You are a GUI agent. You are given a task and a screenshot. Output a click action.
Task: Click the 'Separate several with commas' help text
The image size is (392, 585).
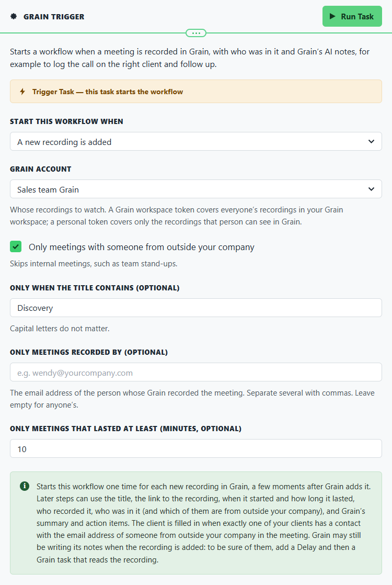tap(192, 399)
